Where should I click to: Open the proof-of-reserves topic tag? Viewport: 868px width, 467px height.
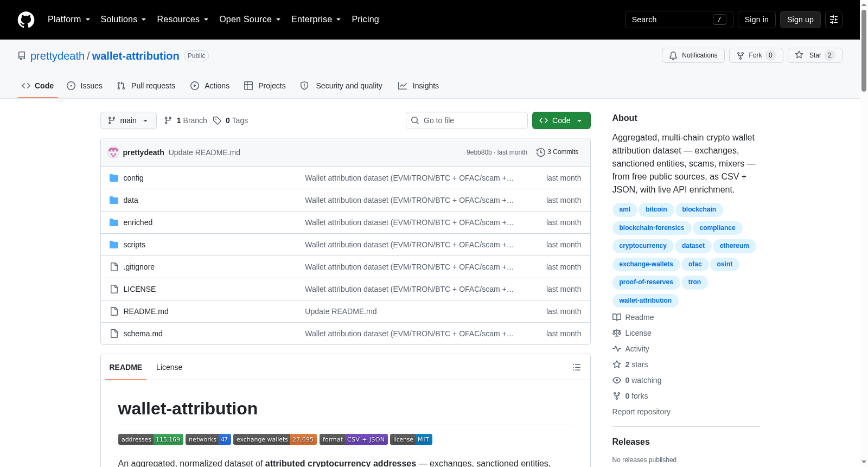point(646,282)
